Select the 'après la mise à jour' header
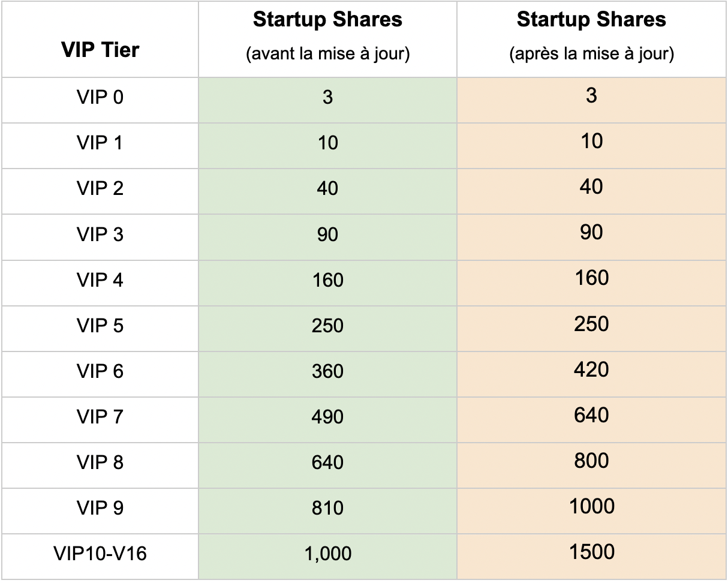Image resolution: width=728 pixels, height=583 pixels. (591, 55)
